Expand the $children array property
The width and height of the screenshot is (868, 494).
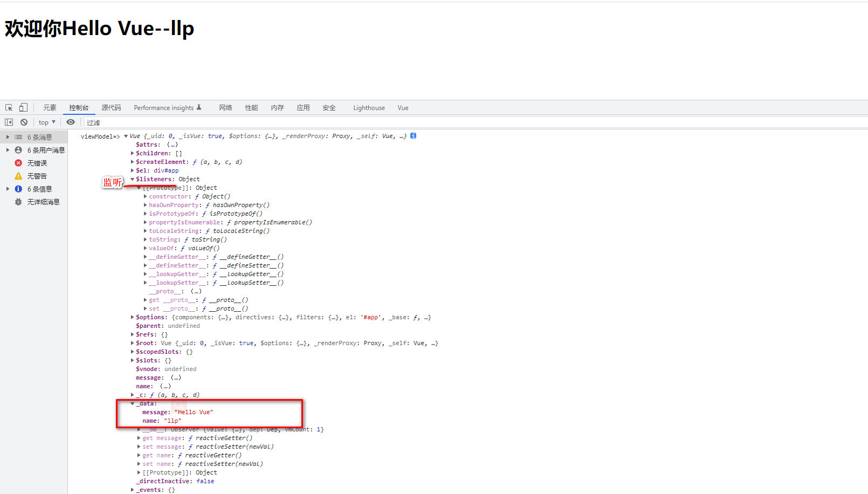[132, 153]
